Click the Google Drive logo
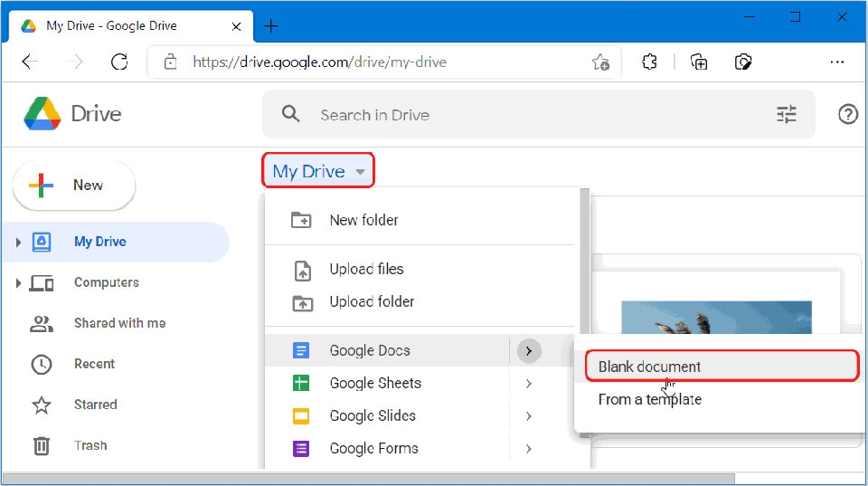The height and width of the screenshot is (486, 868). pyautogui.click(x=42, y=114)
